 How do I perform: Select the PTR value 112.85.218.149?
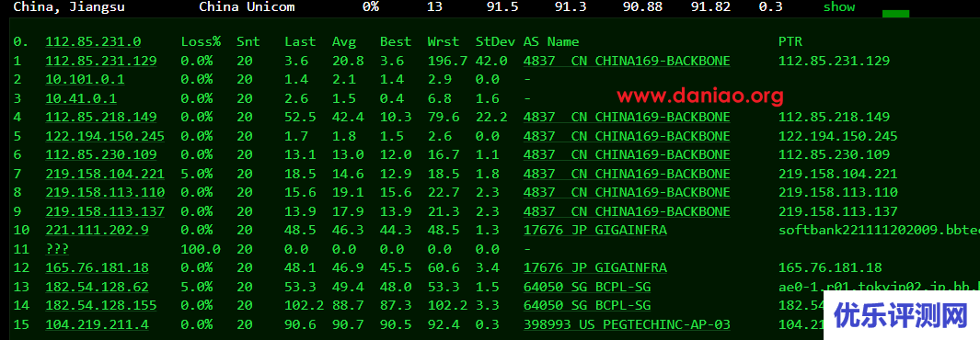tap(835, 118)
